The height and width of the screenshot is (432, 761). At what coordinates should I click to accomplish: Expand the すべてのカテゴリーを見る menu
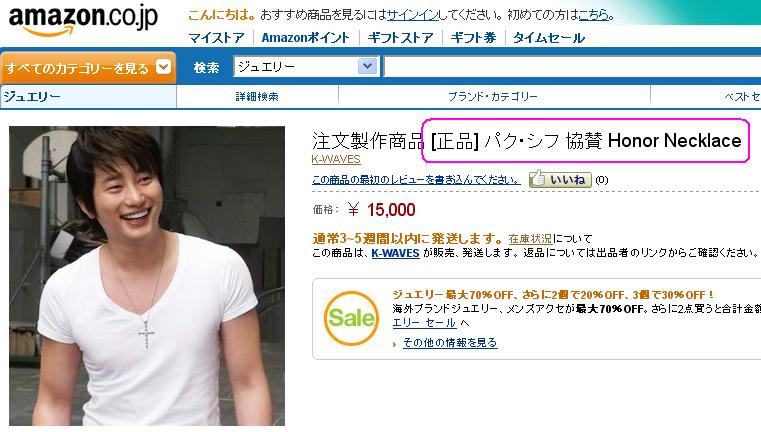88,67
